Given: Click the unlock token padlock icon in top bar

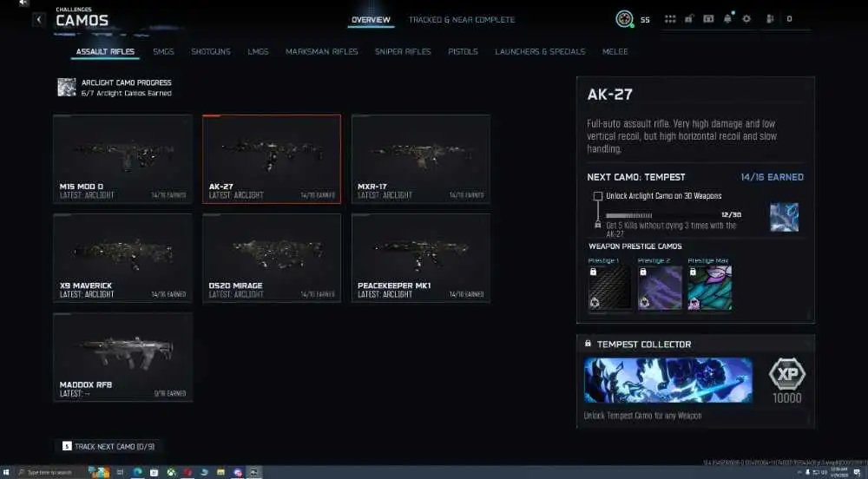Looking at the screenshot, I should coord(688,19).
